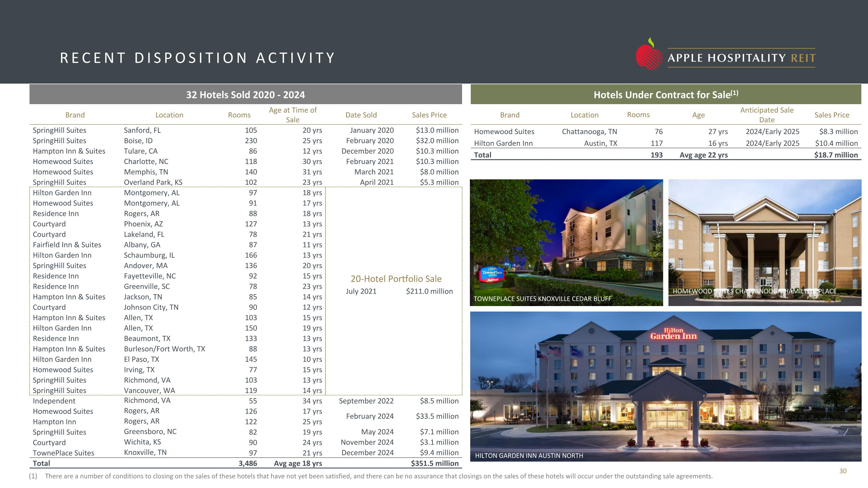The width and height of the screenshot is (868, 488).
Task: Click the $211.0 million portfolio price
Action: [429, 291]
